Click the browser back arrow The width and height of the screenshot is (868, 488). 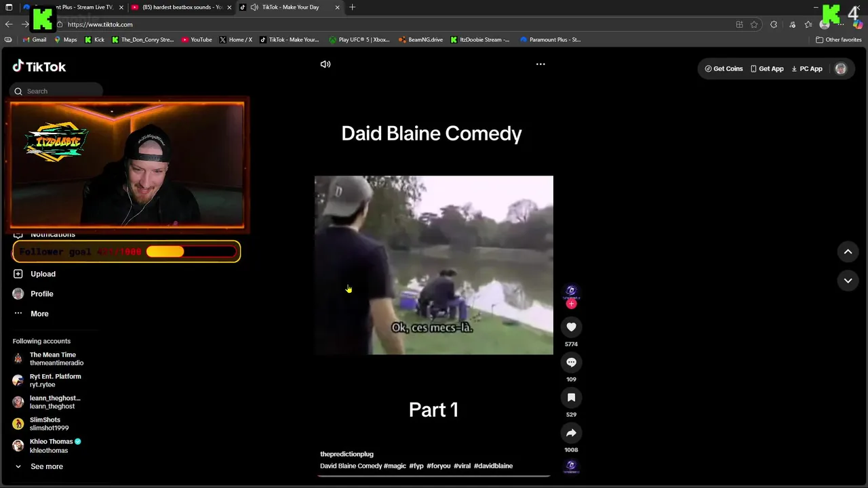(9, 24)
